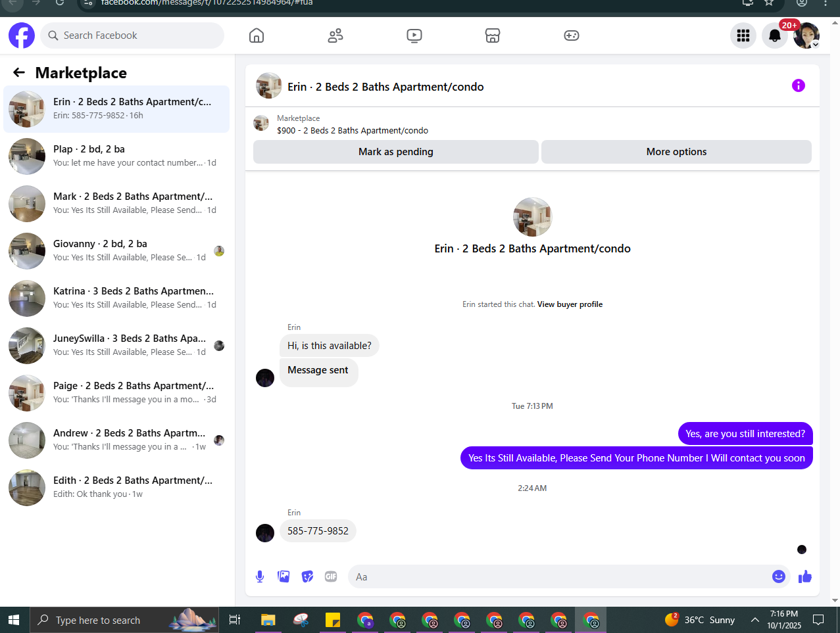Open Paige 2 Beds 2 Baths conversation
840x633 pixels.
click(x=116, y=393)
